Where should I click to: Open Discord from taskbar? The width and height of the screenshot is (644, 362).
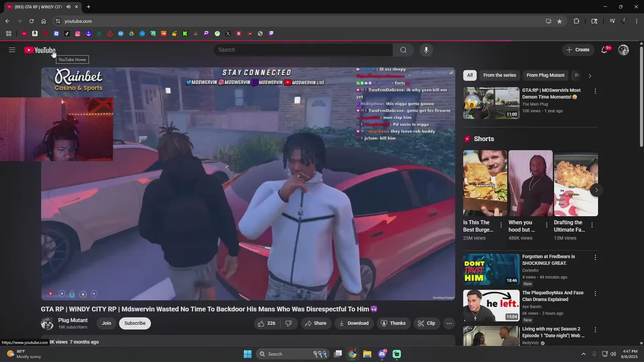(x=382, y=354)
